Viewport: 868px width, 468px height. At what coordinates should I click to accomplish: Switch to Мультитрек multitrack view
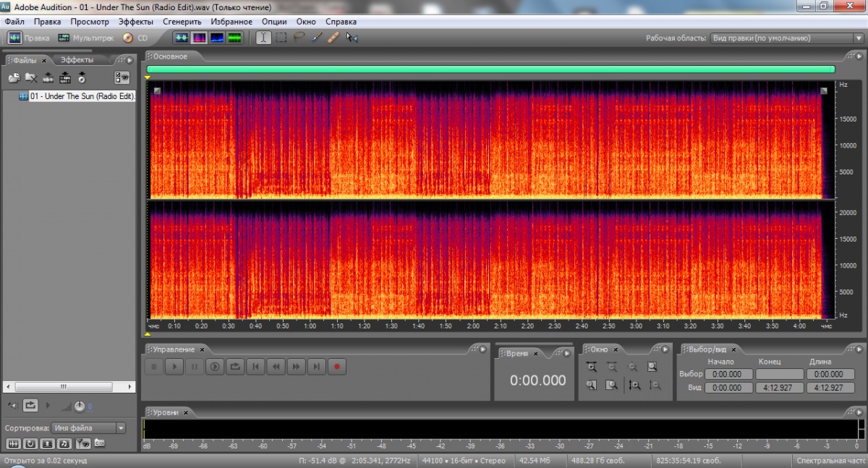[85, 38]
